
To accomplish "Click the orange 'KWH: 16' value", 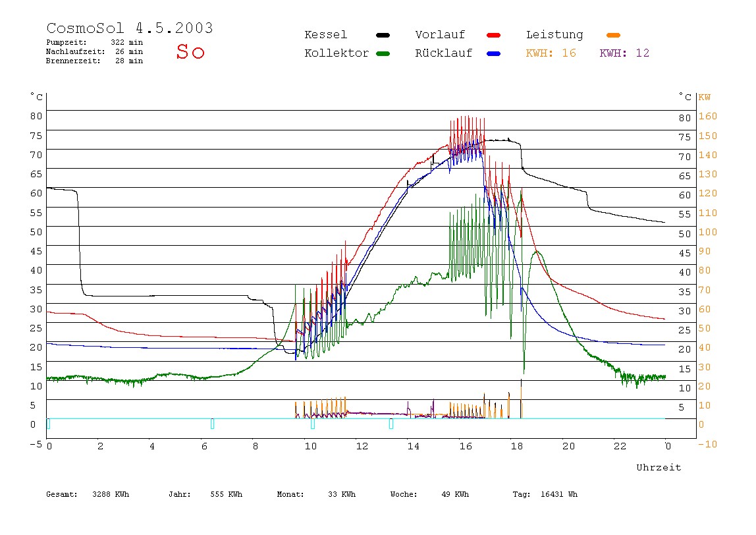I will (551, 53).
